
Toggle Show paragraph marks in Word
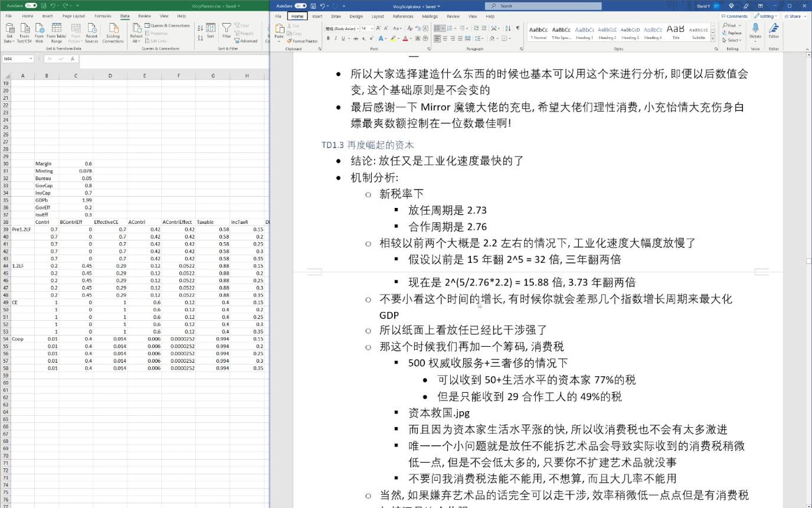click(x=518, y=28)
